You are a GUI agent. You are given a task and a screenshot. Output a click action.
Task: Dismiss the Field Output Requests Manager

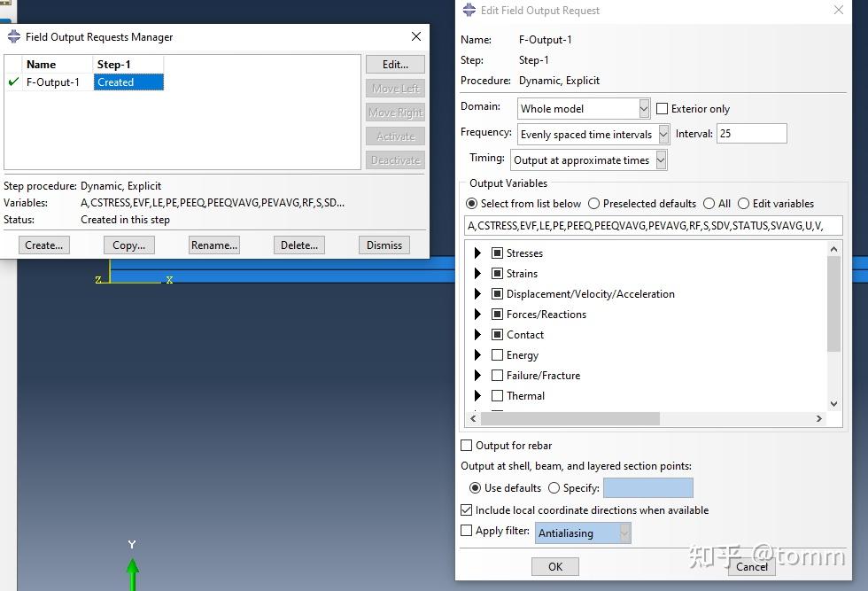[x=384, y=245]
